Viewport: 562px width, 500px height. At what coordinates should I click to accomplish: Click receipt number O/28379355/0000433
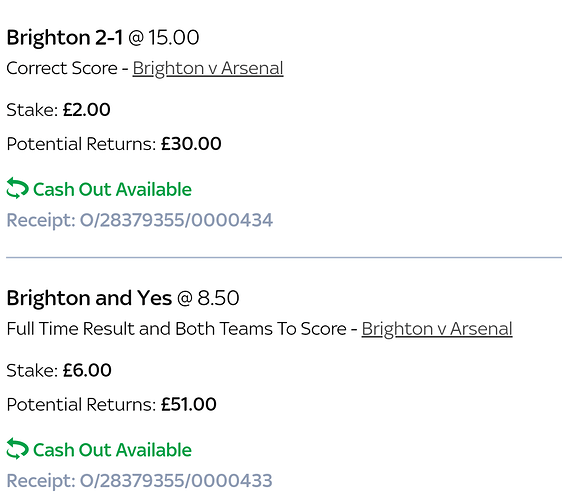tap(140, 481)
